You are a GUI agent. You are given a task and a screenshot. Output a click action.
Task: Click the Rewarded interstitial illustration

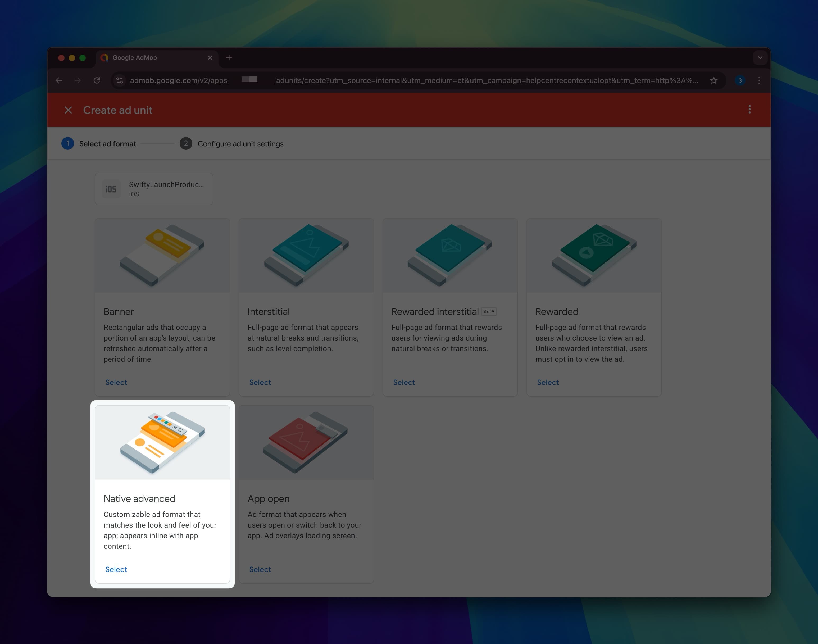click(x=450, y=256)
